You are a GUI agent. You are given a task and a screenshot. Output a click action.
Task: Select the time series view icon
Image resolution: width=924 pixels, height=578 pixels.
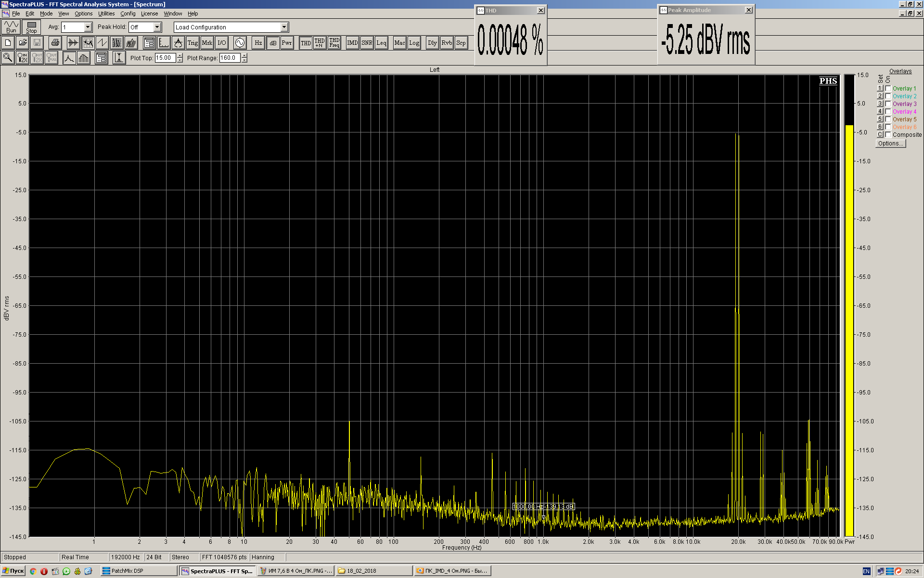click(x=73, y=43)
